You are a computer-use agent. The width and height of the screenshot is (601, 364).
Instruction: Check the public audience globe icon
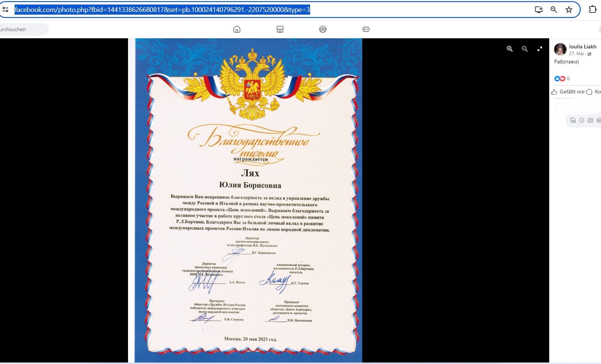tap(589, 54)
